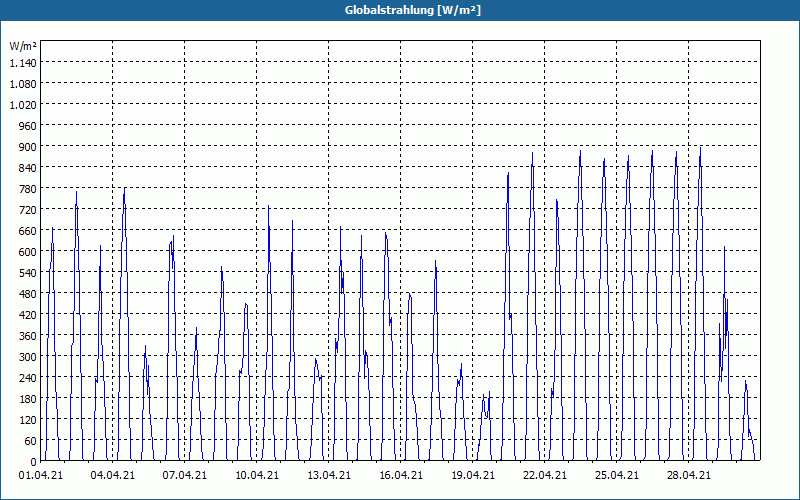Click the 25.04.21 date label
Image resolution: width=800 pixels, height=500 pixels.
[x=616, y=476]
